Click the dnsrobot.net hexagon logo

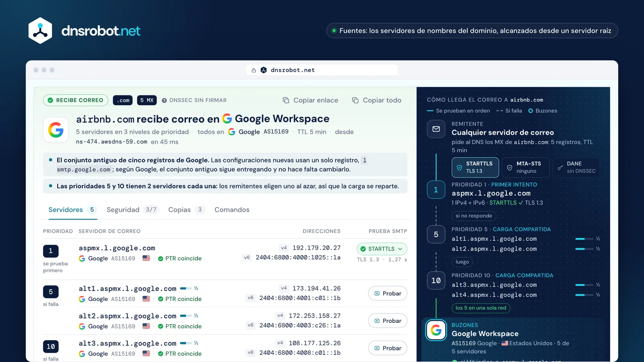coord(40,31)
